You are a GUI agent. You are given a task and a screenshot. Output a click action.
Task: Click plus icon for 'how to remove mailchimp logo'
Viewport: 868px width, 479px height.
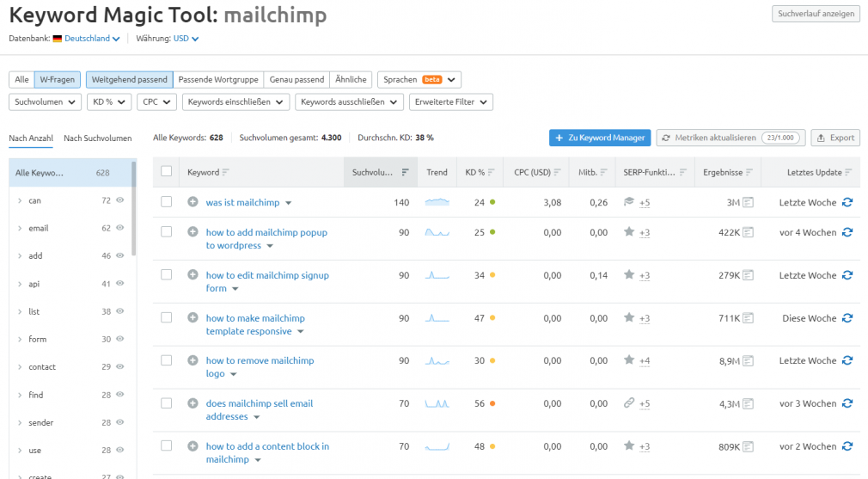pos(193,360)
